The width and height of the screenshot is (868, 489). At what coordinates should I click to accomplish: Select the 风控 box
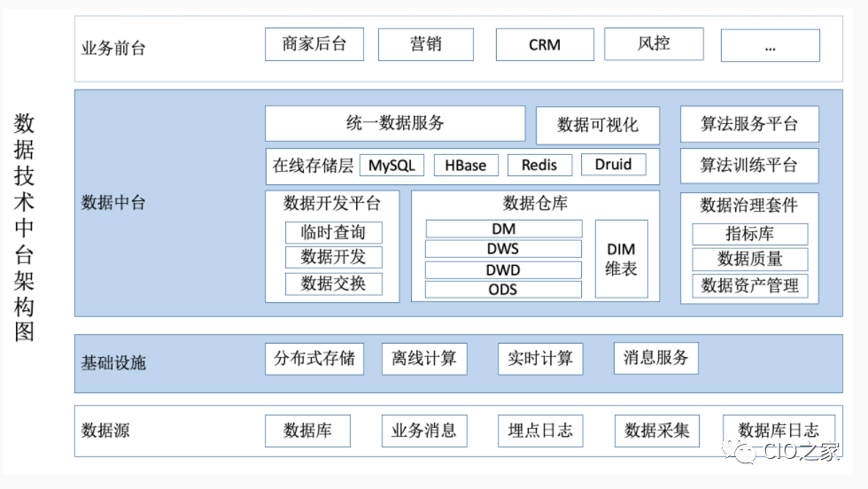click(x=654, y=43)
